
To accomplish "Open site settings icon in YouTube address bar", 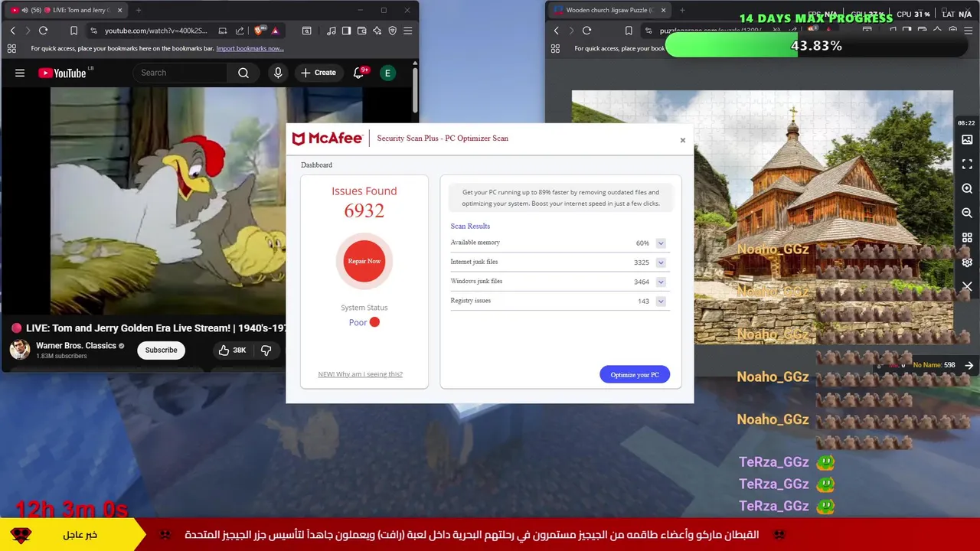I will pos(93,31).
